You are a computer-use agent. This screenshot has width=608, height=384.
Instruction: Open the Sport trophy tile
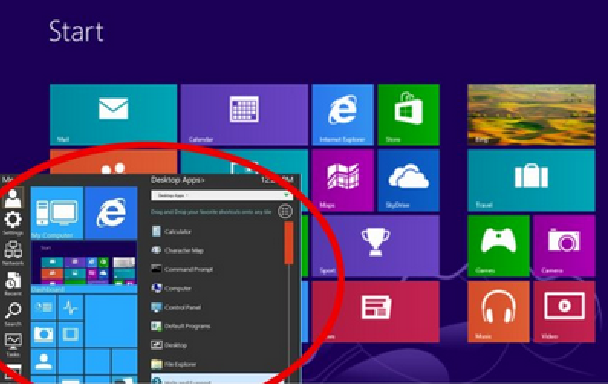pos(376,246)
